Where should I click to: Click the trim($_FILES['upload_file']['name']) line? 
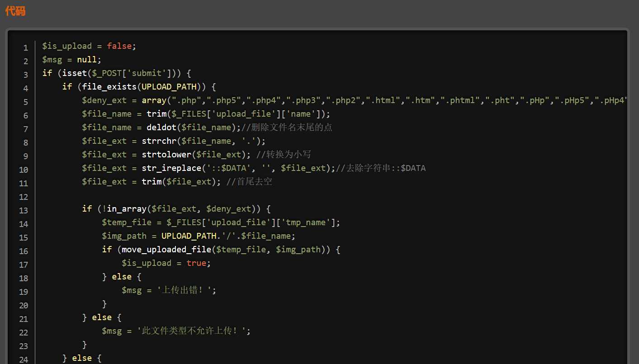point(206,114)
